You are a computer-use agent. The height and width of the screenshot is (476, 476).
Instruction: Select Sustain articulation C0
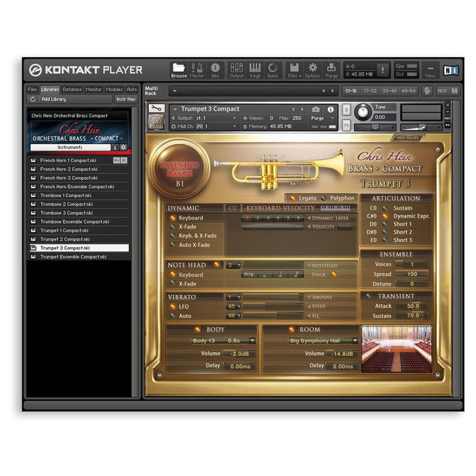tap(385, 208)
